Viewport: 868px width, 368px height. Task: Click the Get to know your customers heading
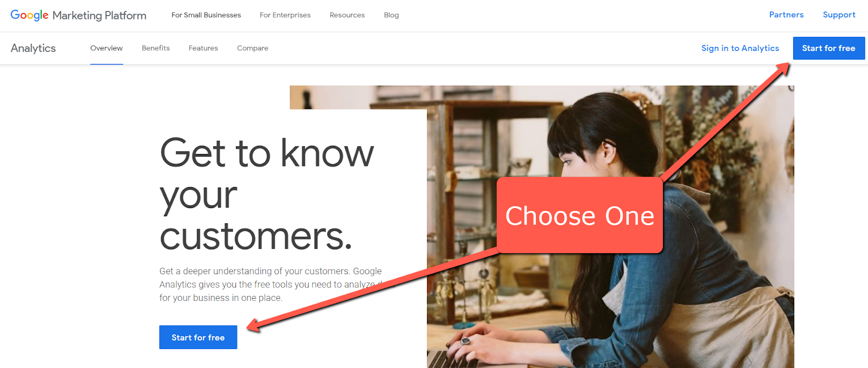pyautogui.click(x=266, y=194)
